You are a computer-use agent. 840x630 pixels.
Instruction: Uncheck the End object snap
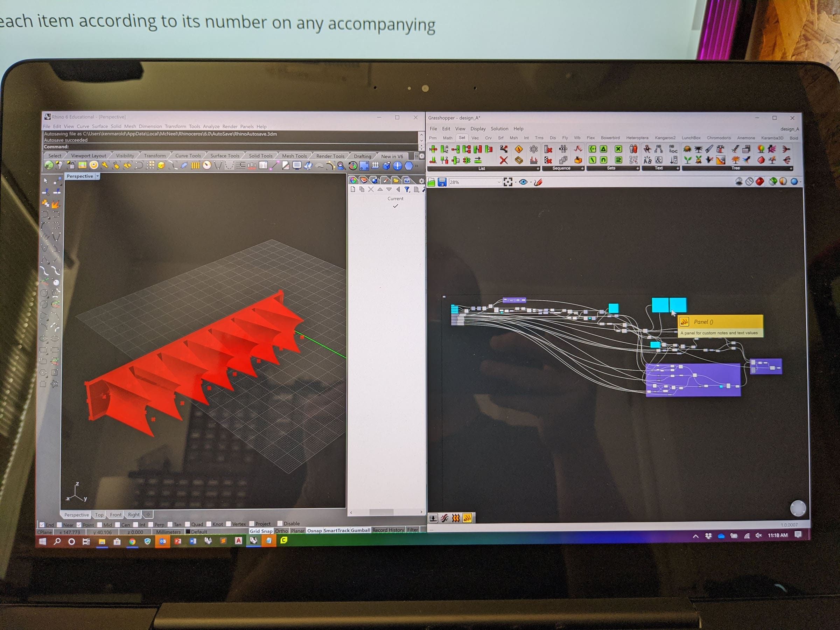pyautogui.click(x=42, y=525)
